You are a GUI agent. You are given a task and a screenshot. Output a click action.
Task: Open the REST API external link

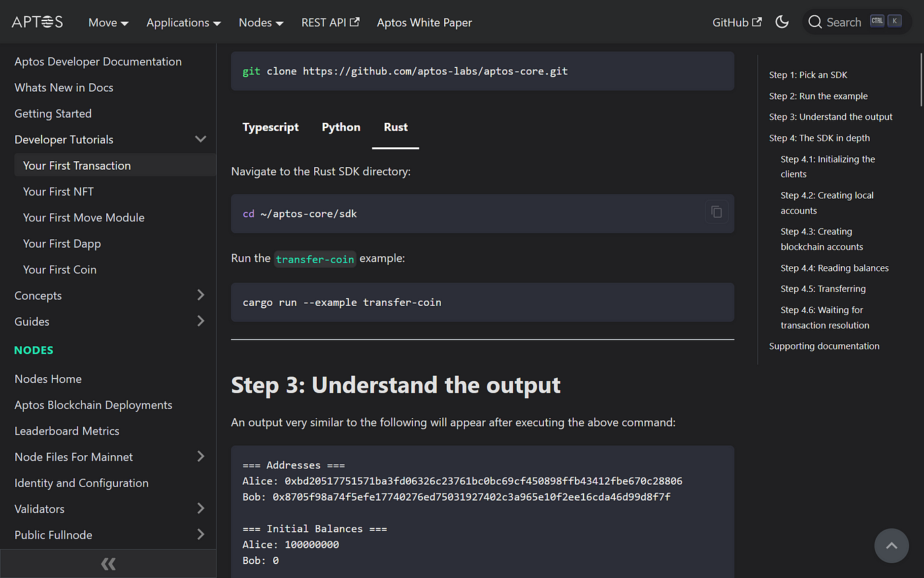330,22
